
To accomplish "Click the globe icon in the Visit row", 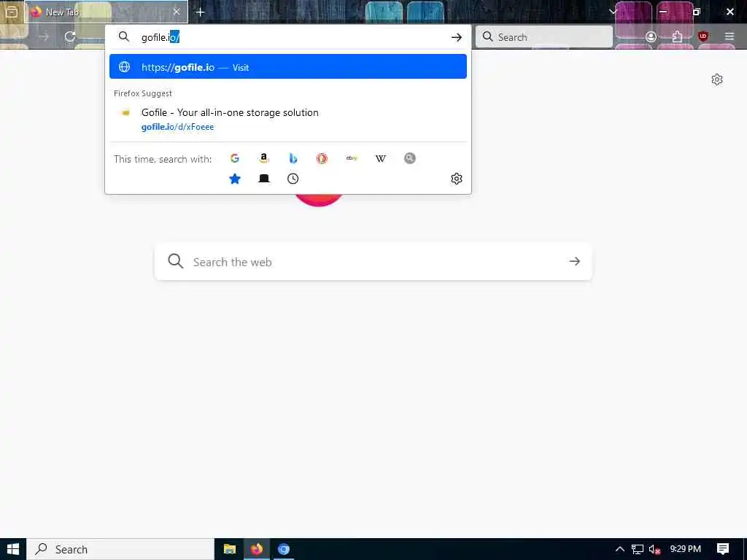I will tap(124, 66).
